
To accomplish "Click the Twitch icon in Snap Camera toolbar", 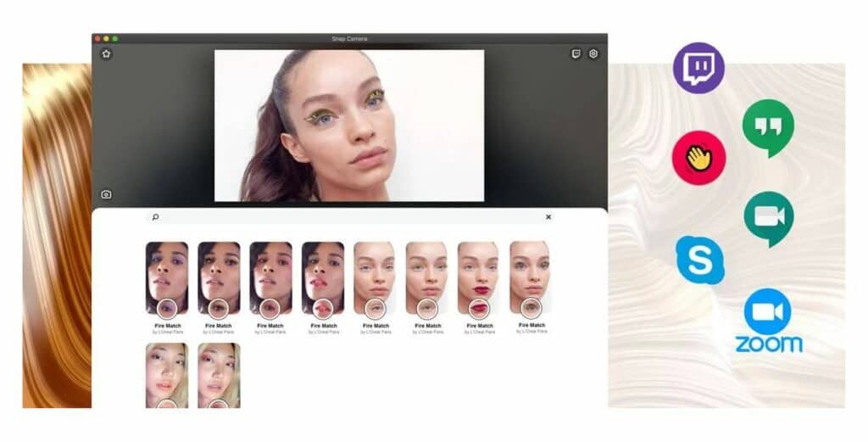I will click(x=576, y=53).
